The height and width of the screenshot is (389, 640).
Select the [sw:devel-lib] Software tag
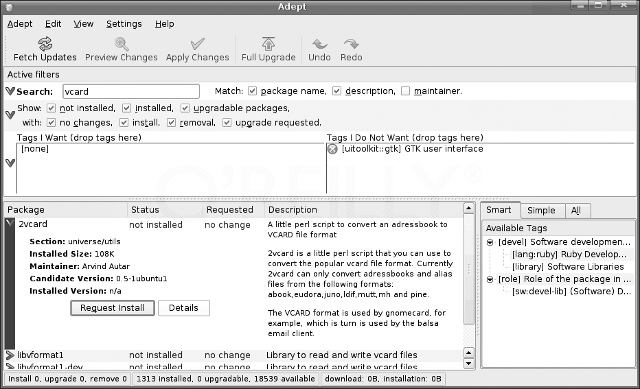(x=571, y=291)
